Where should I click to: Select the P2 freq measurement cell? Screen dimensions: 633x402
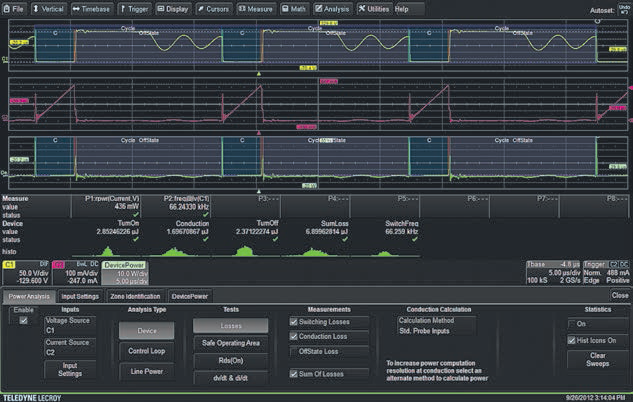pyautogui.click(x=176, y=207)
